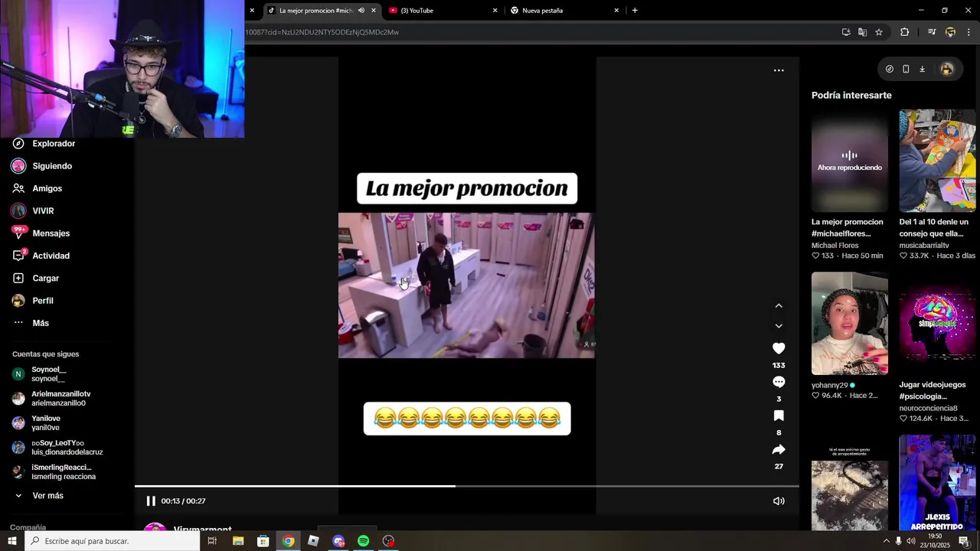Like the video with heart icon
980x551 pixels.
[x=779, y=348]
